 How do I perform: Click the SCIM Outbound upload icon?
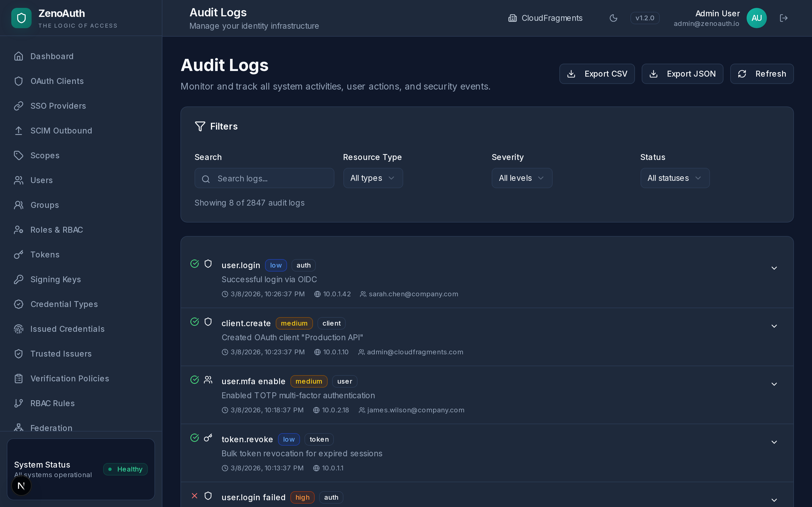(18, 130)
